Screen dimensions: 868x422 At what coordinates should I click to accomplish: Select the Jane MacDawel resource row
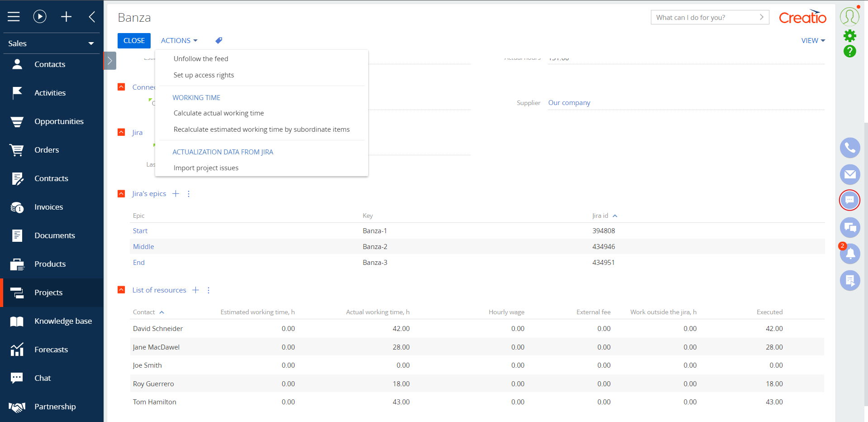[x=477, y=347]
